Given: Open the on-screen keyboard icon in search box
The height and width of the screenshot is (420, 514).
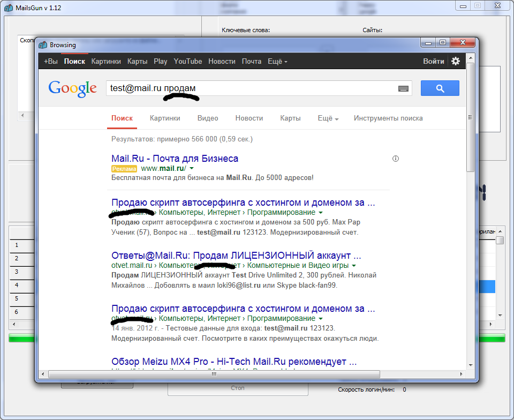Looking at the screenshot, I should [403, 88].
